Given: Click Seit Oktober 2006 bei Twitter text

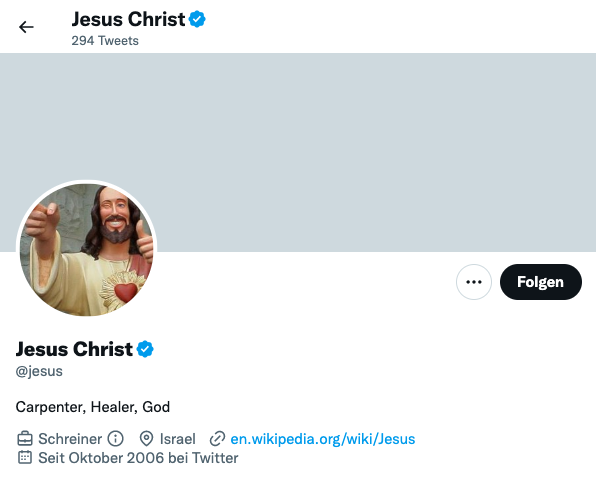Looking at the screenshot, I should tap(138, 458).
